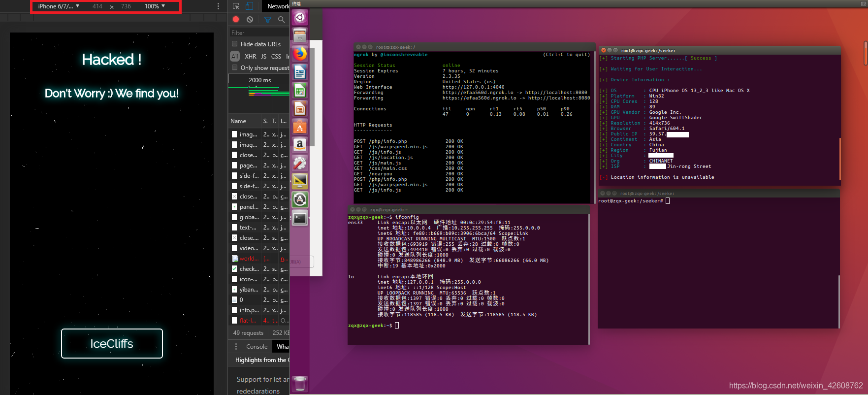Open Amazon launcher in dock
The width and height of the screenshot is (868, 395).
[x=300, y=145]
